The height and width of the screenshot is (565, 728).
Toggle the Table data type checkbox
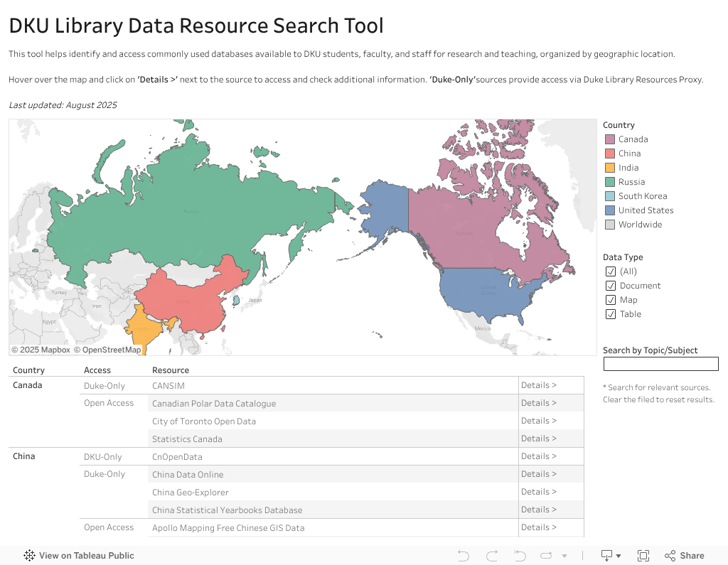(610, 314)
